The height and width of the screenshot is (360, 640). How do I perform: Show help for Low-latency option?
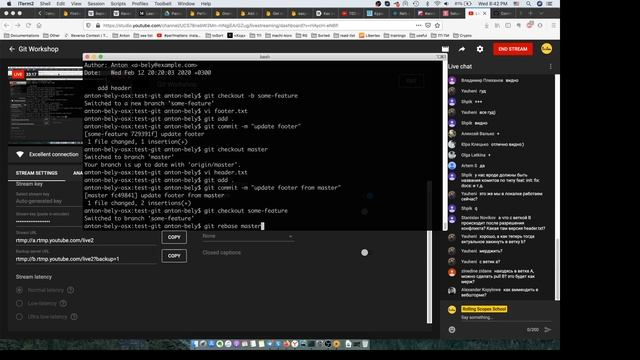tap(63, 303)
